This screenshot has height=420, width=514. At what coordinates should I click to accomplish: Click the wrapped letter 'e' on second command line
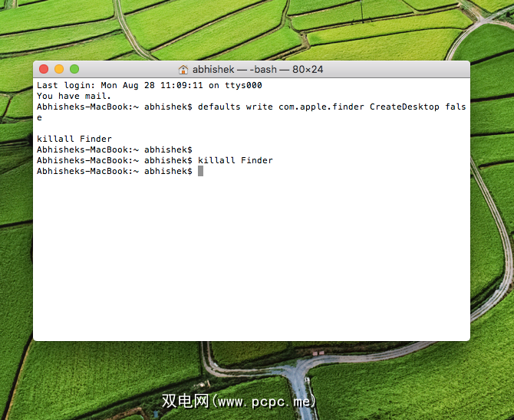coord(39,117)
